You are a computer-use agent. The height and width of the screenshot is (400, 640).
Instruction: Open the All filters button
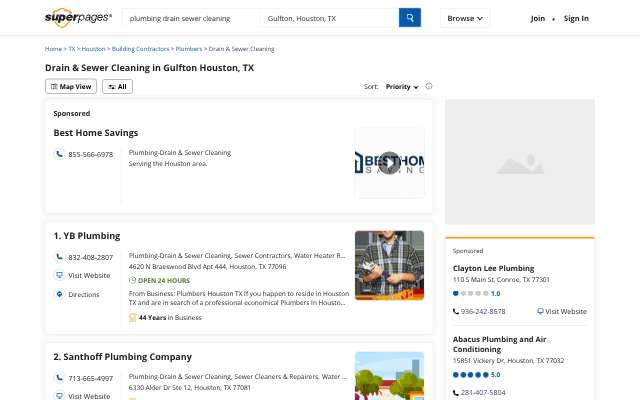[118, 87]
